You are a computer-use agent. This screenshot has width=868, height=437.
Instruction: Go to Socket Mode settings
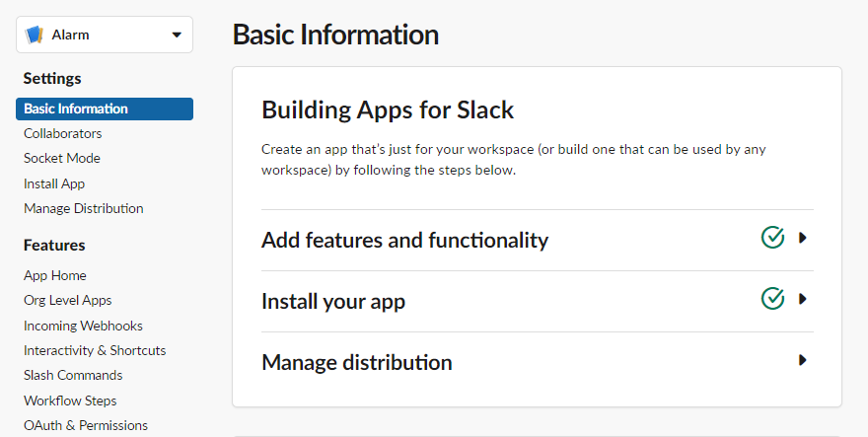[62, 159]
